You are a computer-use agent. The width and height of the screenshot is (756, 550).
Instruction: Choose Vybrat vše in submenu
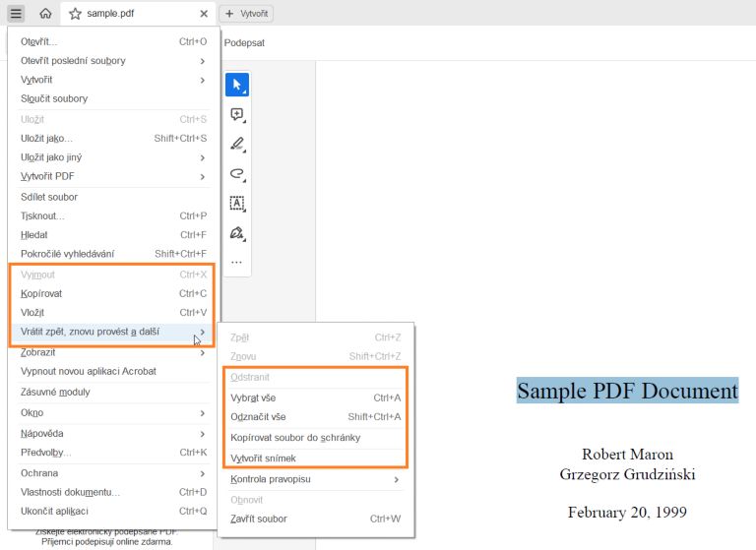click(x=316, y=397)
